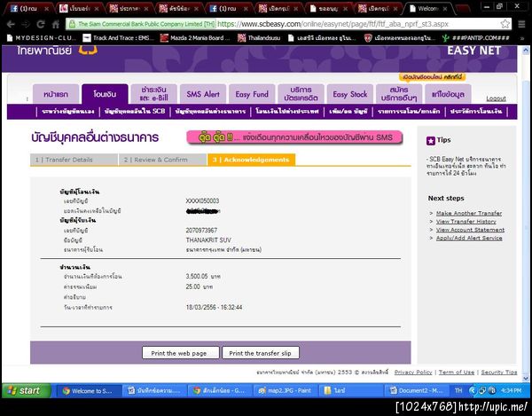Click the Logout link
The width and height of the screenshot is (532, 416).
click(x=496, y=98)
